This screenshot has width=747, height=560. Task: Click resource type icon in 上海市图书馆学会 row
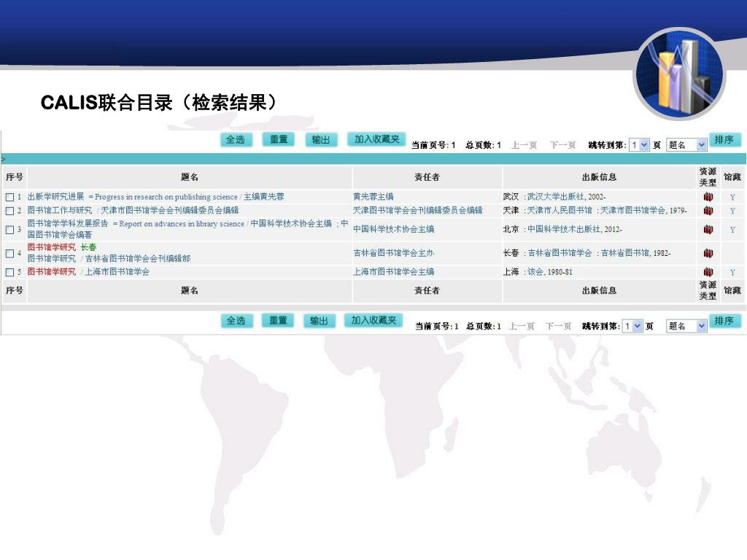tap(708, 272)
